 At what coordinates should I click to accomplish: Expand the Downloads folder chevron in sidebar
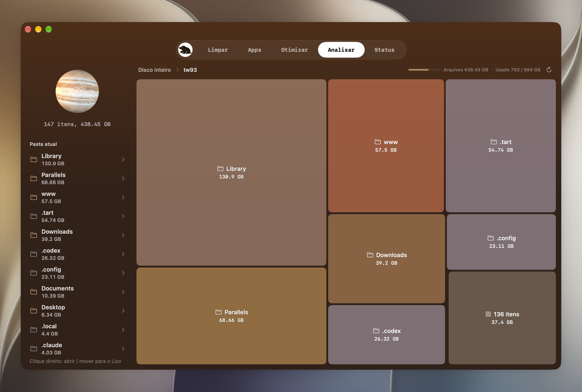point(123,235)
